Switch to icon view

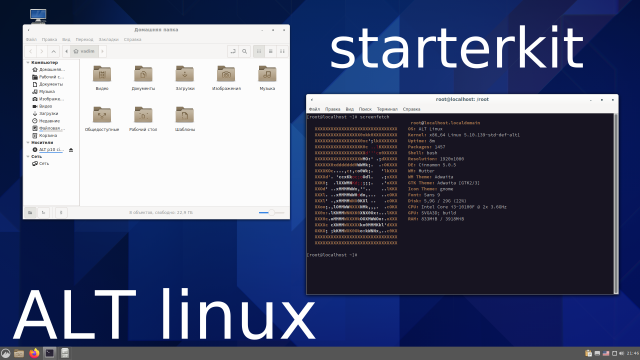259,51
